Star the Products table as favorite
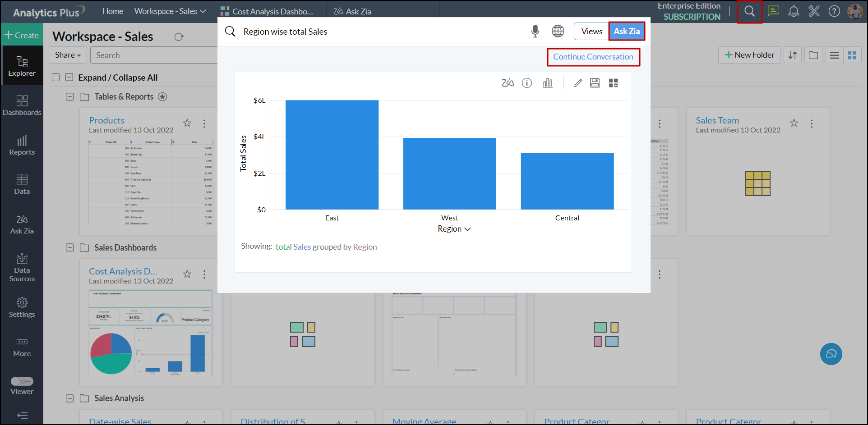This screenshot has height=425, width=868. pos(187,123)
